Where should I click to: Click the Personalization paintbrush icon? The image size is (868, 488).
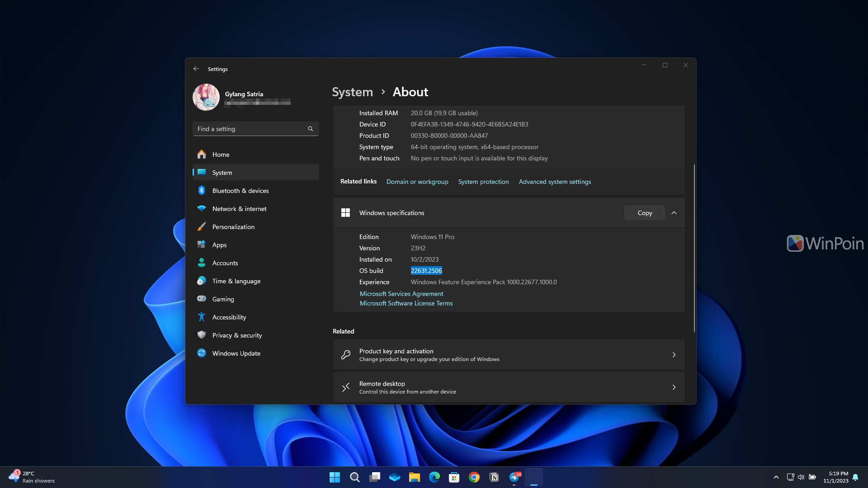pyautogui.click(x=202, y=227)
